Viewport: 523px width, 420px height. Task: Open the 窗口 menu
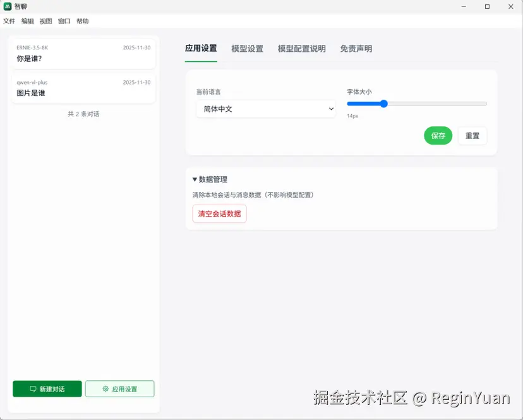point(63,21)
